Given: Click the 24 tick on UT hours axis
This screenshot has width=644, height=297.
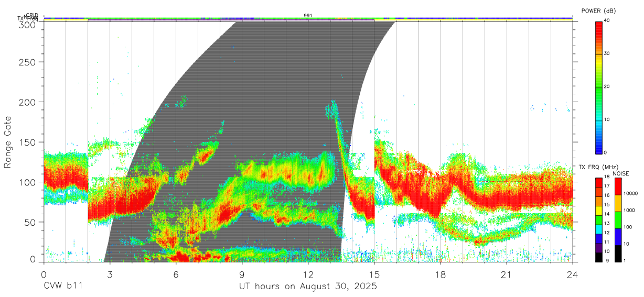Looking at the screenshot, I should (573, 274).
